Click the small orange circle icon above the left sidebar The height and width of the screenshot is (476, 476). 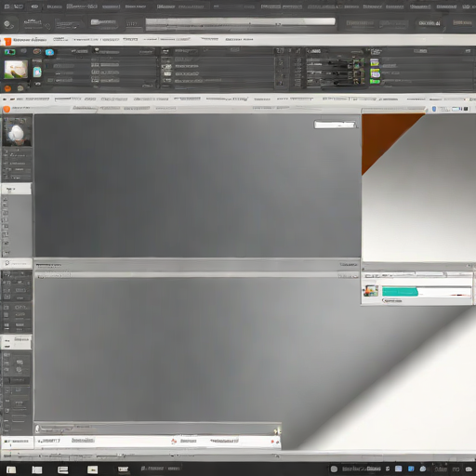[7, 109]
